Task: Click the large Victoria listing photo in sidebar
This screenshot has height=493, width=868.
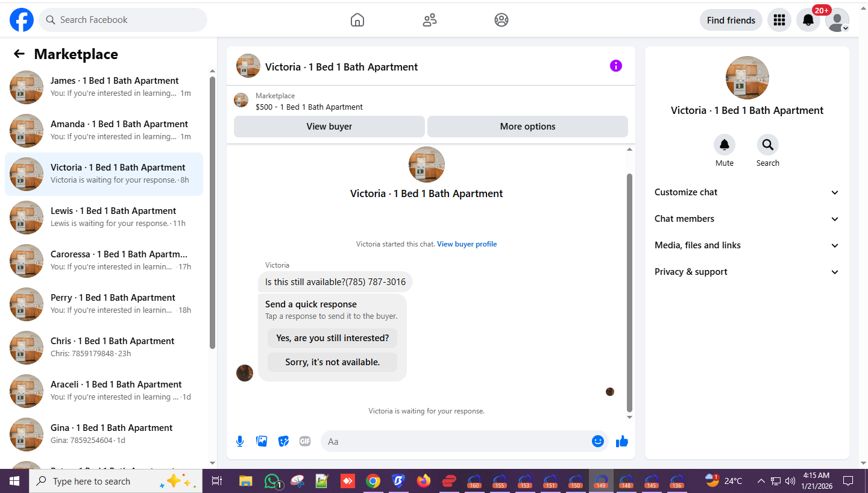Action: click(x=747, y=78)
